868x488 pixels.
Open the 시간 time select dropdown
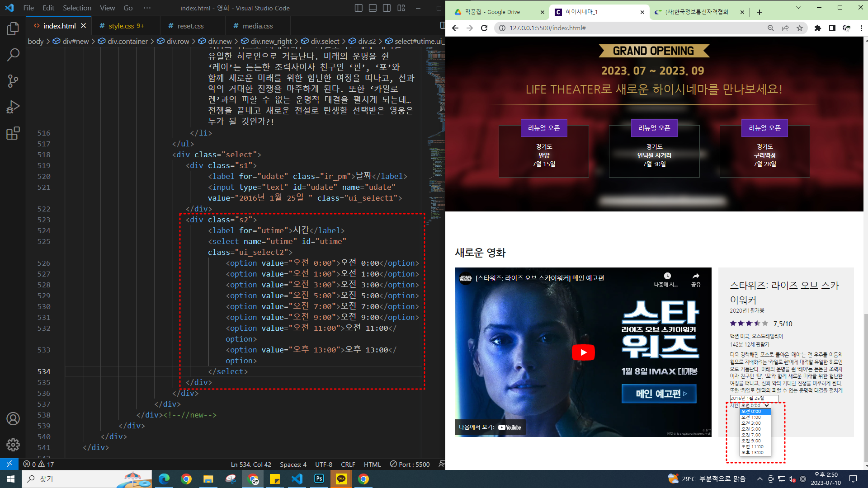point(755,405)
